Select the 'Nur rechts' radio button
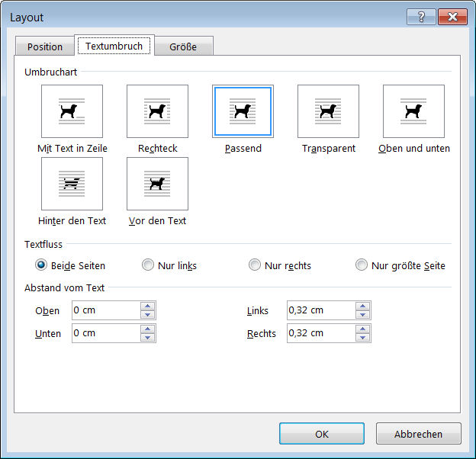The image size is (476, 459). coord(254,265)
